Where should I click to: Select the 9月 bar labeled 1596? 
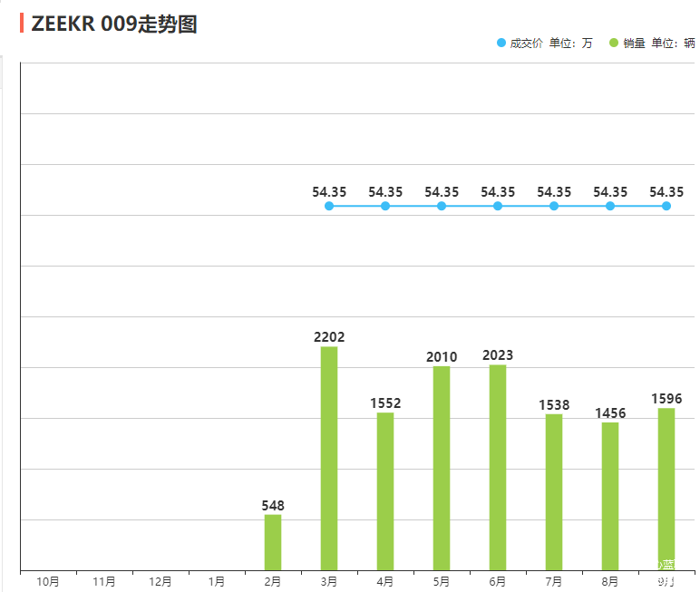pyautogui.click(x=666, y=490)
